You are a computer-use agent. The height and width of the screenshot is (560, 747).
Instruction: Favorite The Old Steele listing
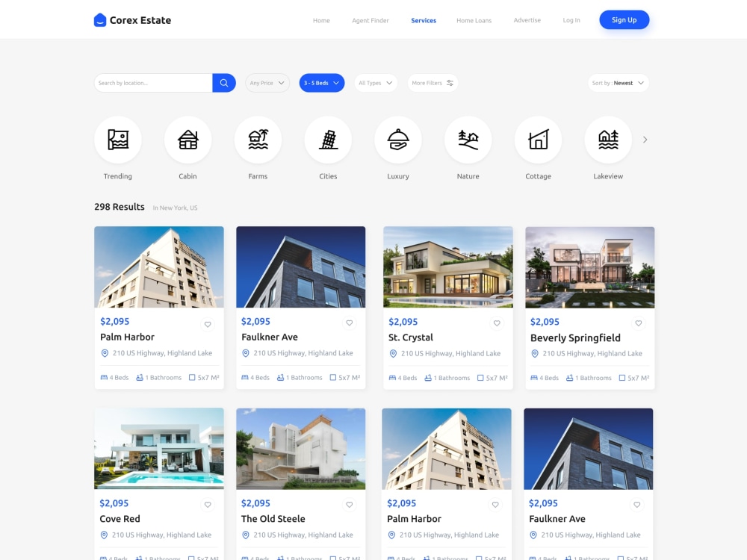(x=349, y=505)
